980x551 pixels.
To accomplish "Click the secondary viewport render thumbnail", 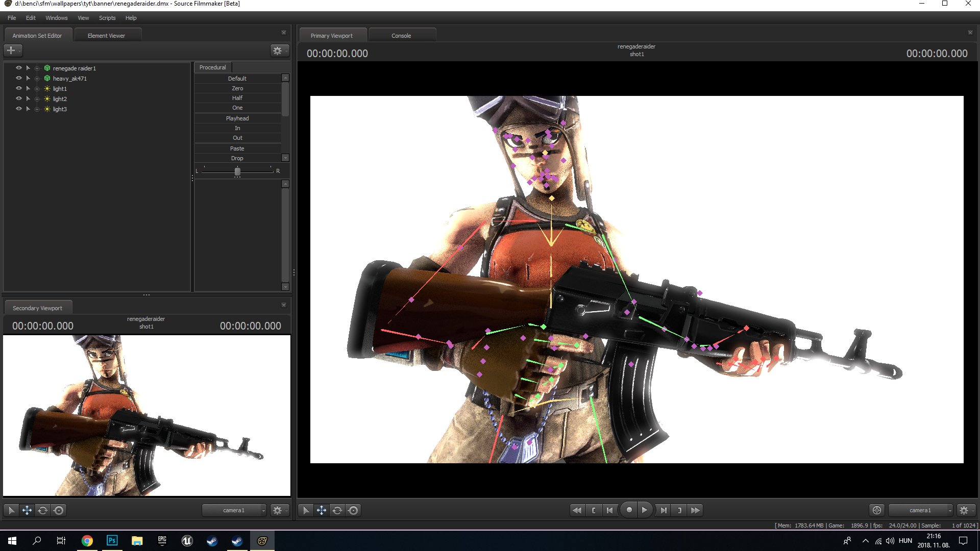I will 147,415.
